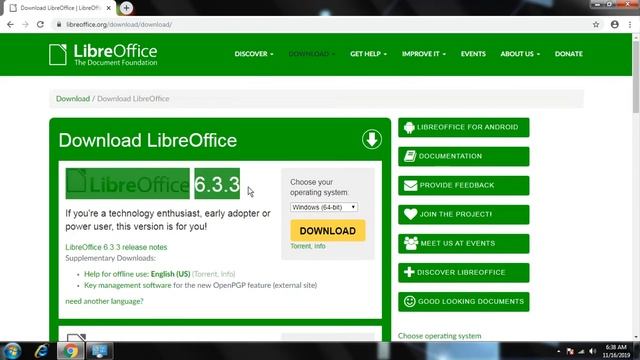
Task: Click the Documentation button
Action: coord(464,156)
